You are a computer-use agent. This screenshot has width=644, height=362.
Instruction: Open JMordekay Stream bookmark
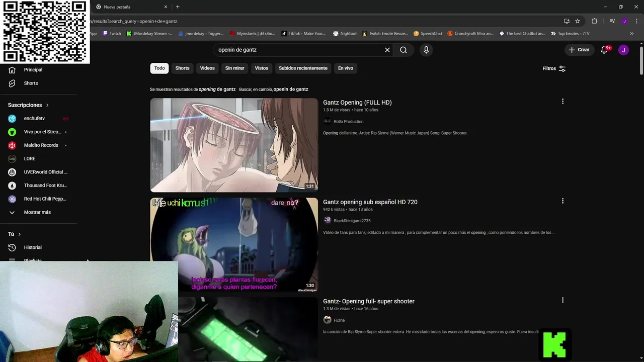[x=149, y=34]
